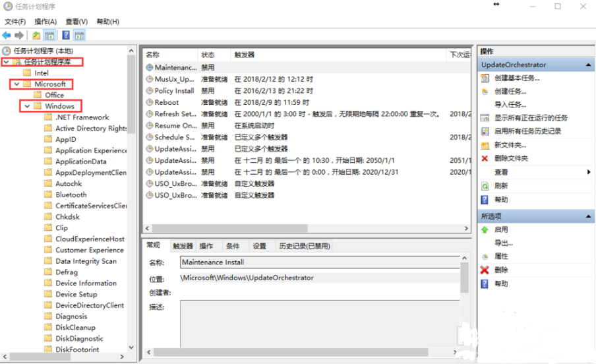This screenshot has width=596, height=364.
Task: Select the DiskCleanup folder in tree
Action: pyautogui.click(x=75, y=328)
